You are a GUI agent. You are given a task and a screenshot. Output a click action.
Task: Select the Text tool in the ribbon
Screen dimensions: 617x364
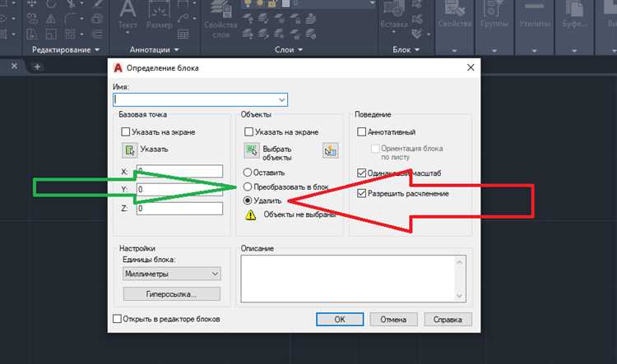[128, 16]
